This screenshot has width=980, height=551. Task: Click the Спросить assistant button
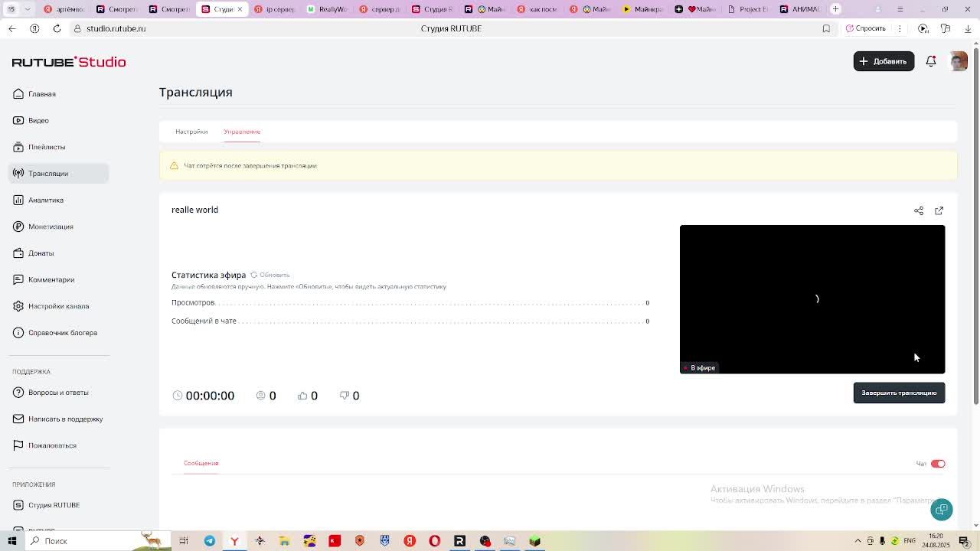pyautogui.click(x=866, y=28)
